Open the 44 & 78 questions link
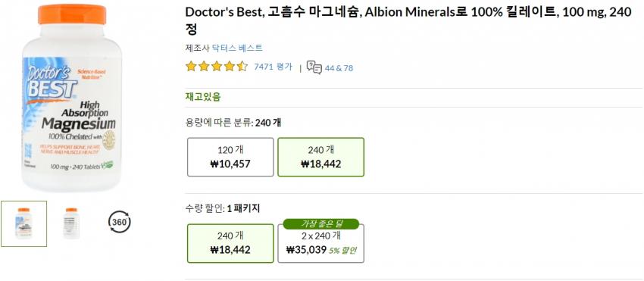The width and height of the screenshot is (644, 281). 339,68
